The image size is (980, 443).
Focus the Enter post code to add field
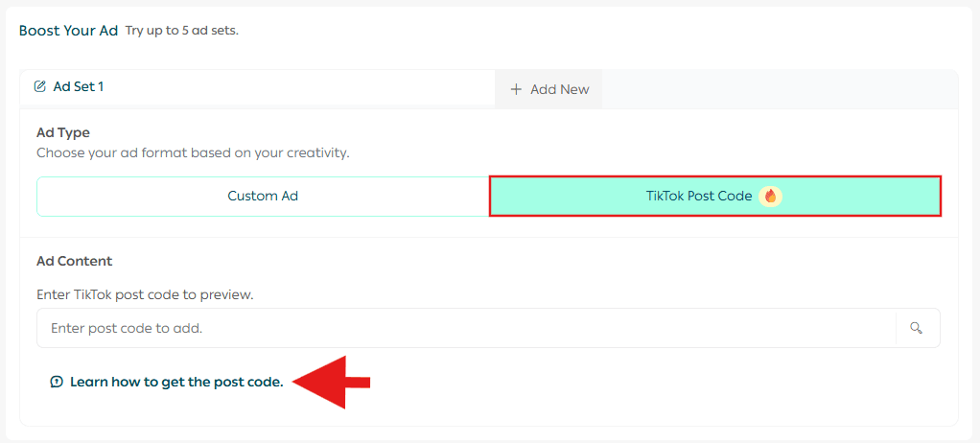pyautogui.click(x=466, y=328)
